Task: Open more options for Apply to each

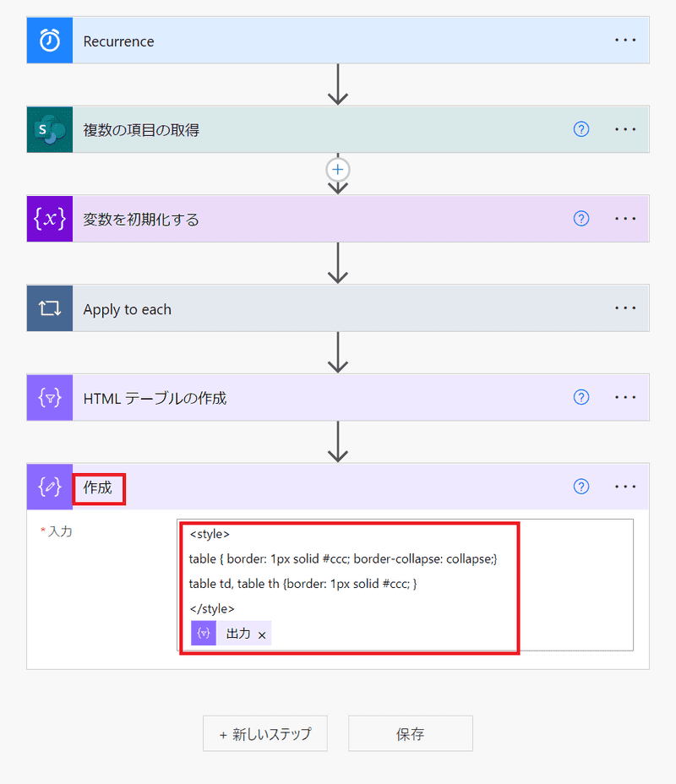Action: [x=625, y=308]
